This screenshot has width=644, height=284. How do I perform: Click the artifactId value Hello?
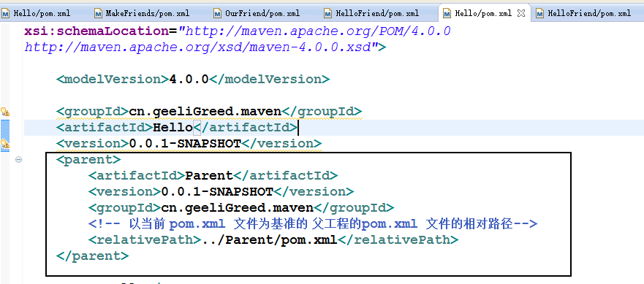click(173, 128)
